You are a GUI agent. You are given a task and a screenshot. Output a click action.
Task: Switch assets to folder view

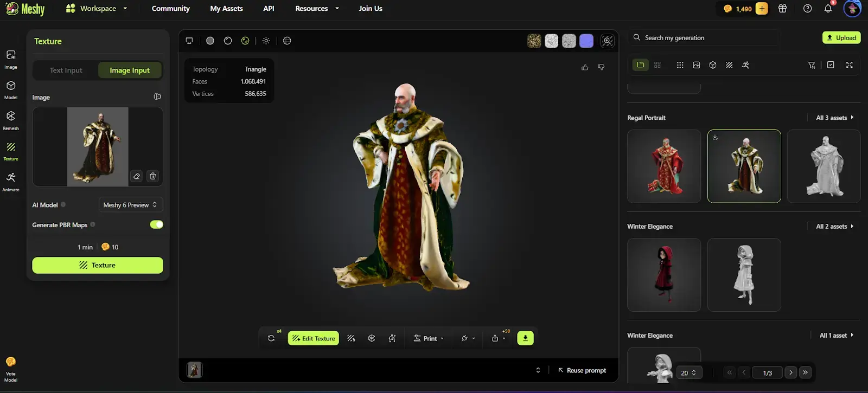click(x=641, y=65)
